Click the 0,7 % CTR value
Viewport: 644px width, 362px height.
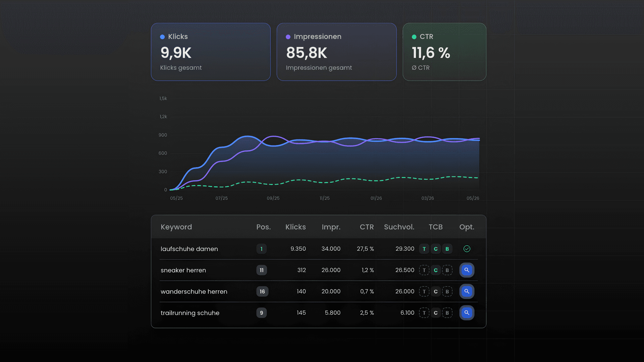coord(367,292)
